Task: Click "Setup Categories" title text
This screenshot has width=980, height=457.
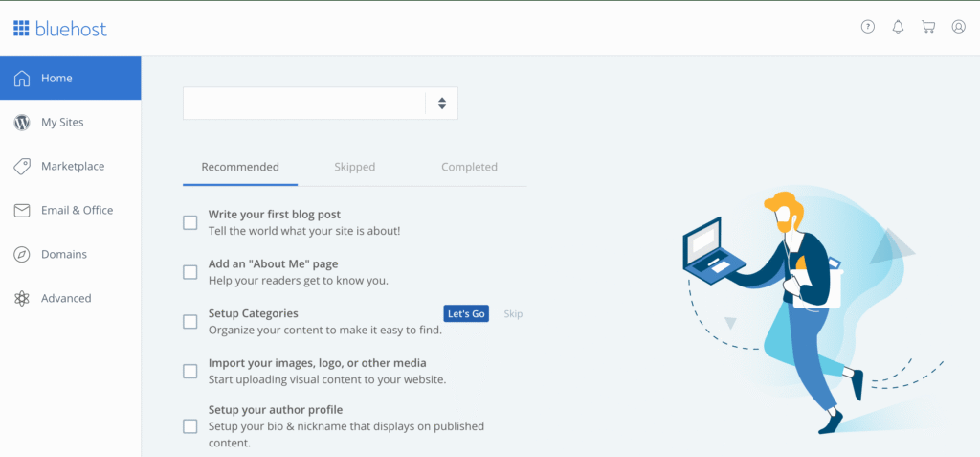Action: (x=253, y=313)
